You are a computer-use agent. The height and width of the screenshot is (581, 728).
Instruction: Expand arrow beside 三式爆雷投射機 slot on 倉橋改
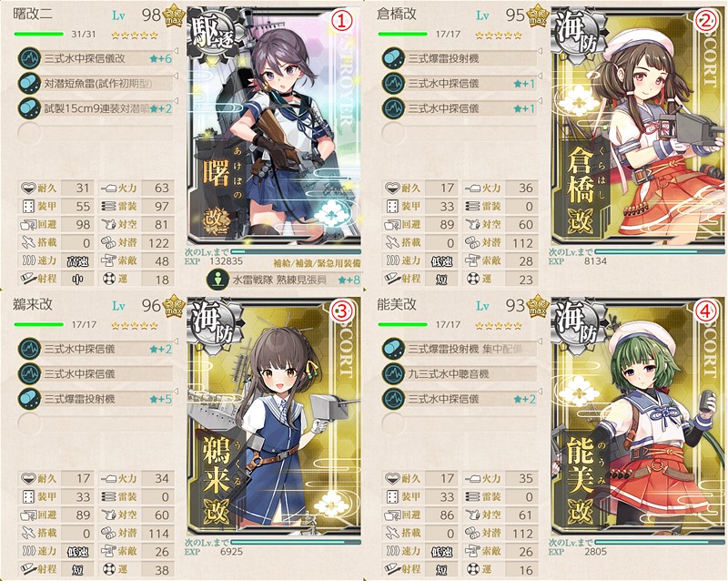click(541, 51)
